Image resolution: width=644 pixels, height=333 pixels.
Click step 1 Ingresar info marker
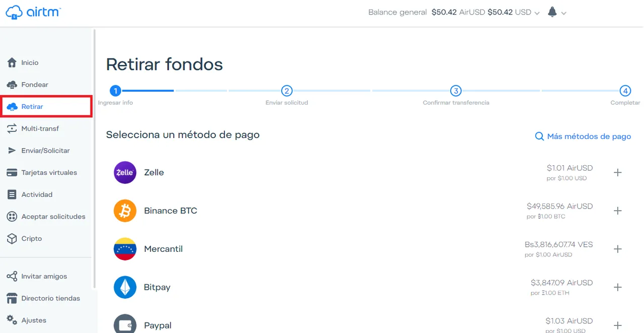coord(115,91)
